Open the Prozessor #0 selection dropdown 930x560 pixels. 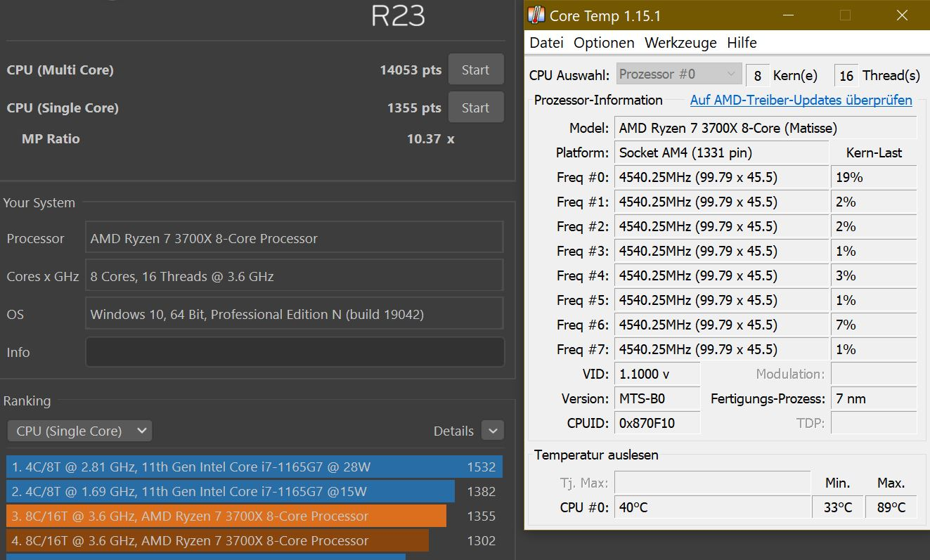[x=678, y=74]
